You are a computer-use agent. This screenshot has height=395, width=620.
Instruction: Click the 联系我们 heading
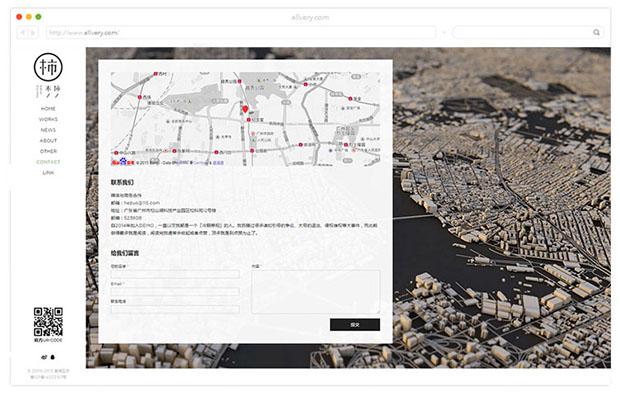(x=123, y=182)
